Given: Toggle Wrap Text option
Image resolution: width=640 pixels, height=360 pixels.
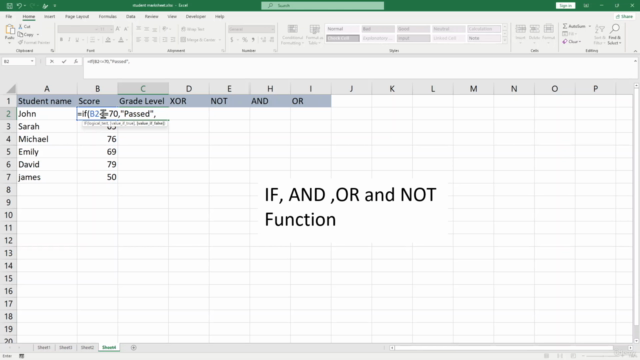Looking at the screenshot, I should point(193,29).
